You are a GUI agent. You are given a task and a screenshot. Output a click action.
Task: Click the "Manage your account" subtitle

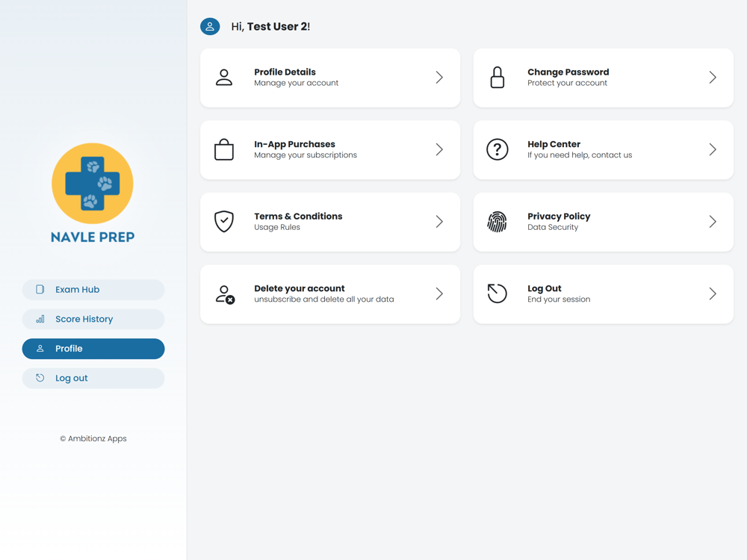click(297, 83)
